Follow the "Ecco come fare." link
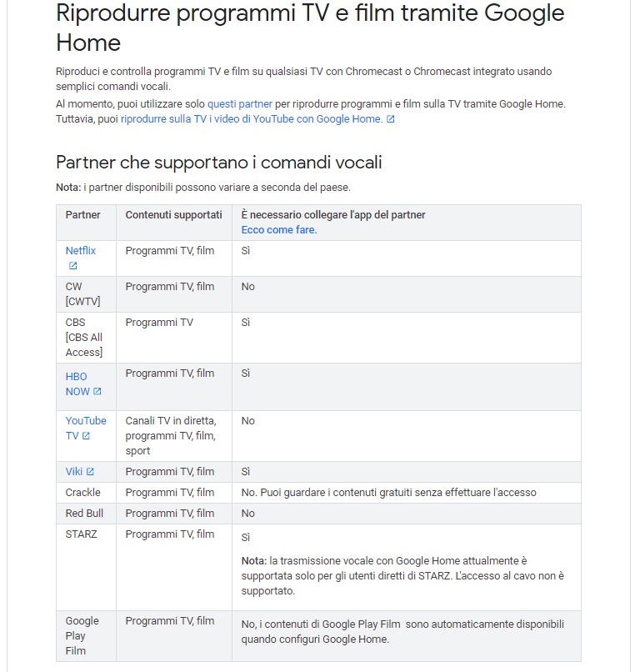The image size is (640, 672). pos(279,230)
